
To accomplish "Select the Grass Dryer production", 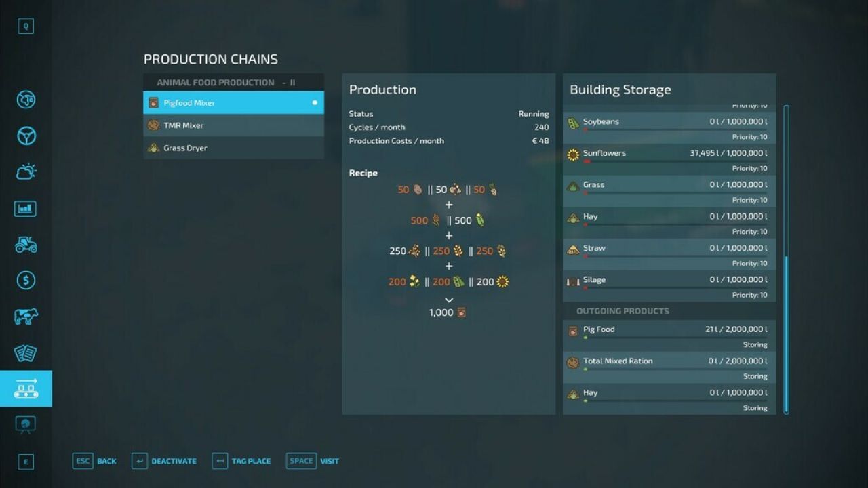I will point(233,148).
